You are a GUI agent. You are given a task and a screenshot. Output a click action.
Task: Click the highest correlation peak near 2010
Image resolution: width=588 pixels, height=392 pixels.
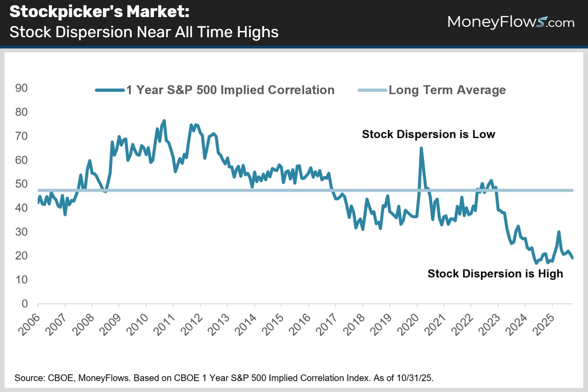pos(164,121)
